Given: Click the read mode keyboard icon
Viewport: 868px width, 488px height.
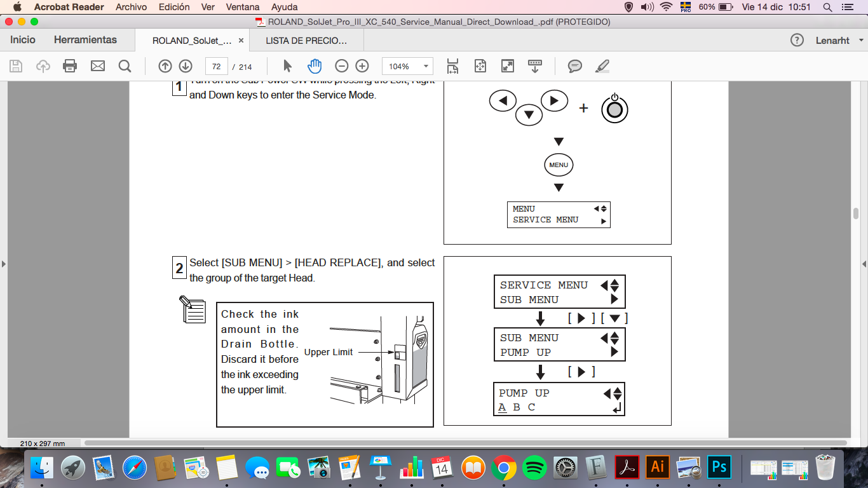Looking at the screenshot, I should (x=535, y=66).
